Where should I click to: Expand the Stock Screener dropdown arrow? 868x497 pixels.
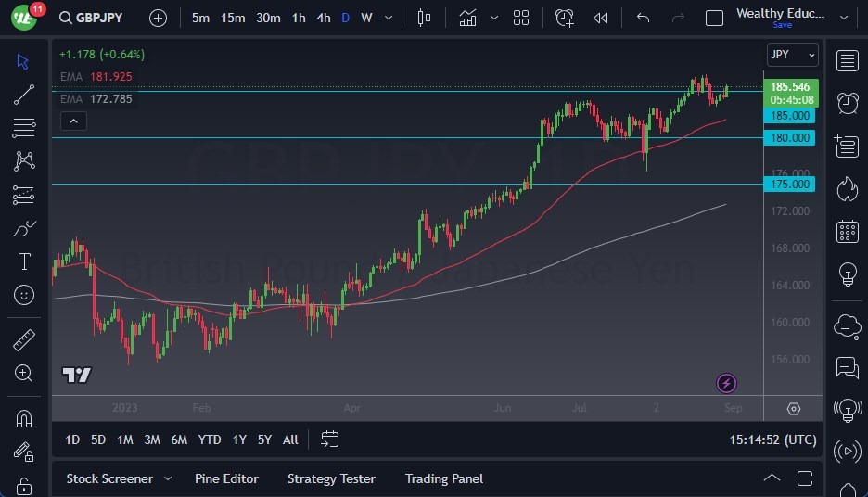[x=168, y=478]
